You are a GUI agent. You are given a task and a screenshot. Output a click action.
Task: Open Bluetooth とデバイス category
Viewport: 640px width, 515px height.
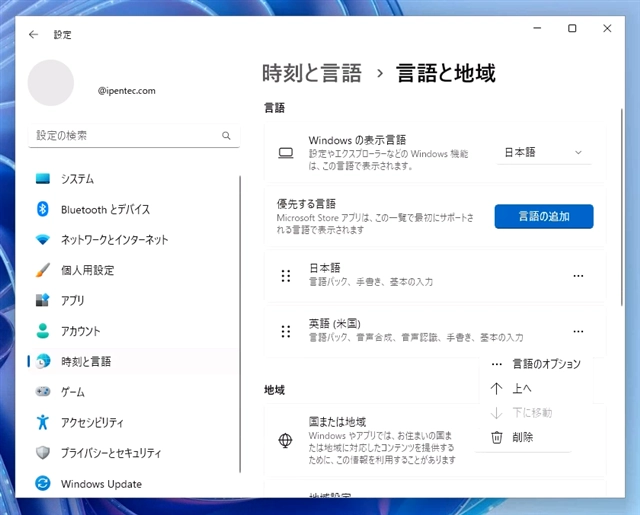135,209
